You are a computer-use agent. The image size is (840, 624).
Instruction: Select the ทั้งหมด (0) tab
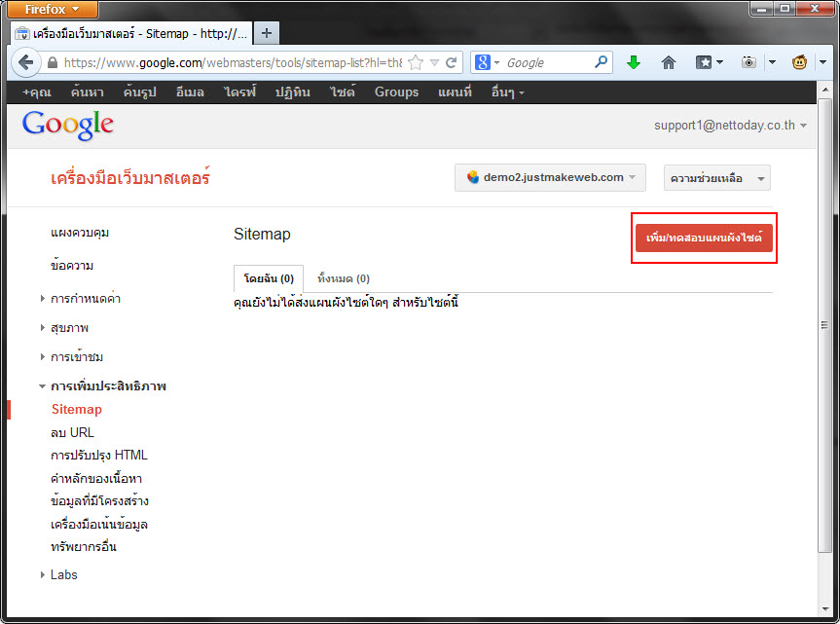click(344, 278)
